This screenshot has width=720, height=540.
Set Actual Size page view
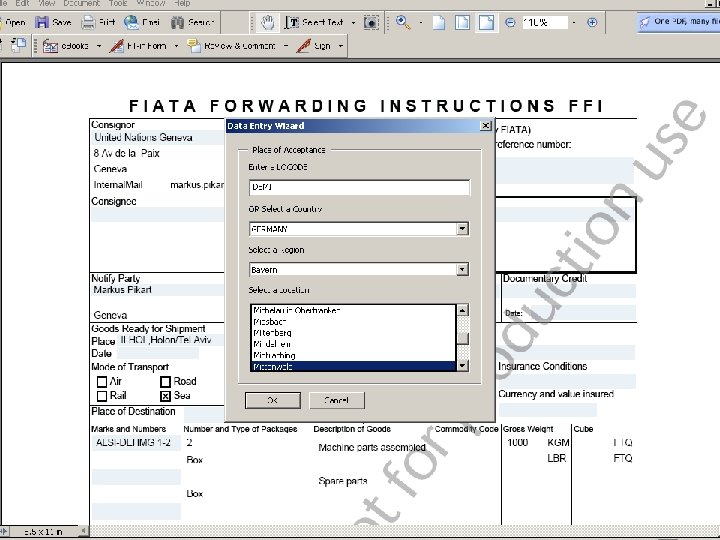point(439,22)
